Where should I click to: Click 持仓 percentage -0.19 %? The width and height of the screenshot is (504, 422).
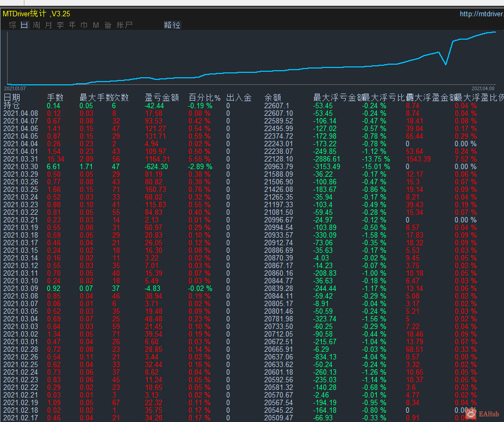tap(200, 105)
